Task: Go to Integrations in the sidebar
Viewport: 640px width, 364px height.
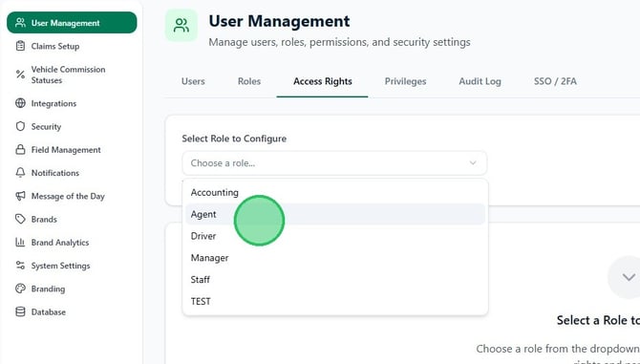Action: pos(72,103)
